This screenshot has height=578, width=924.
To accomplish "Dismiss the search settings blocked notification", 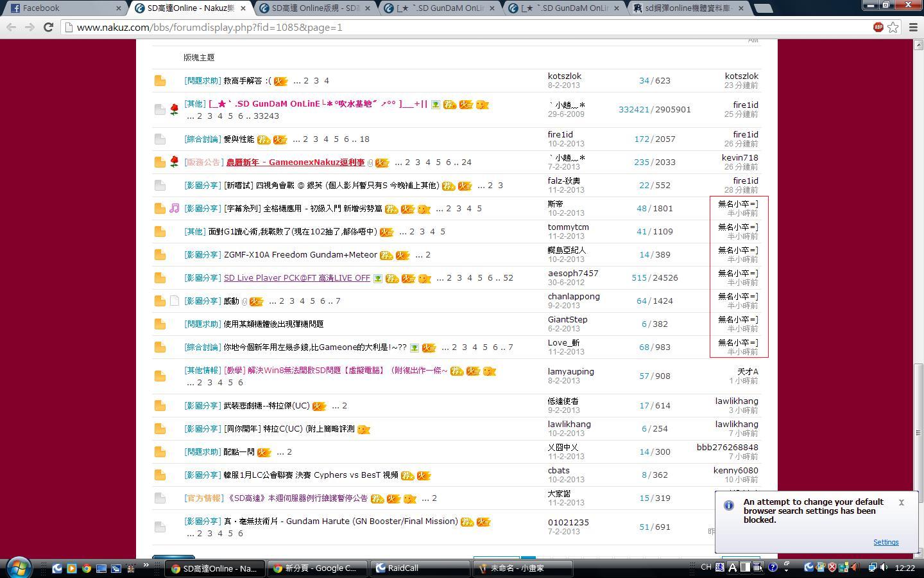I will pos(902,502).
